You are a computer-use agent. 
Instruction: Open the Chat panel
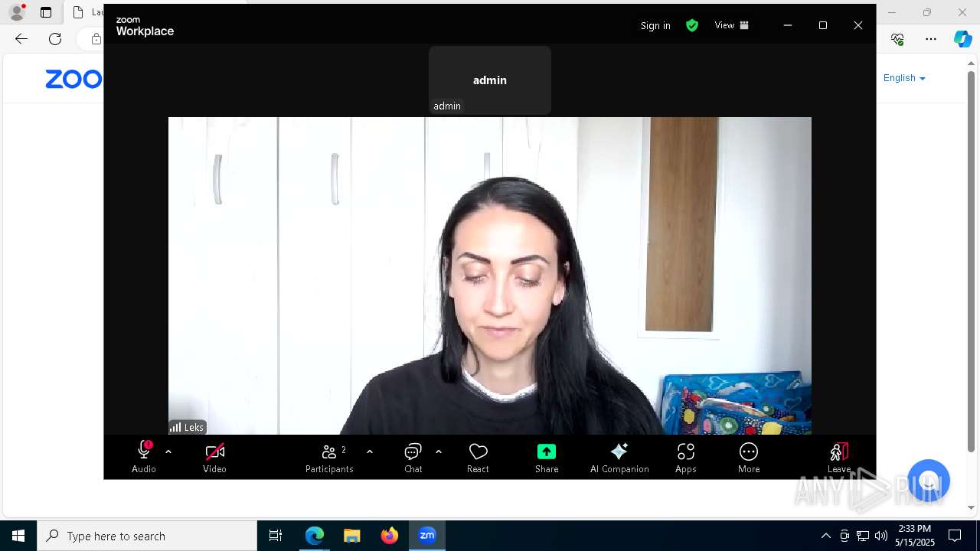[413, 457]
